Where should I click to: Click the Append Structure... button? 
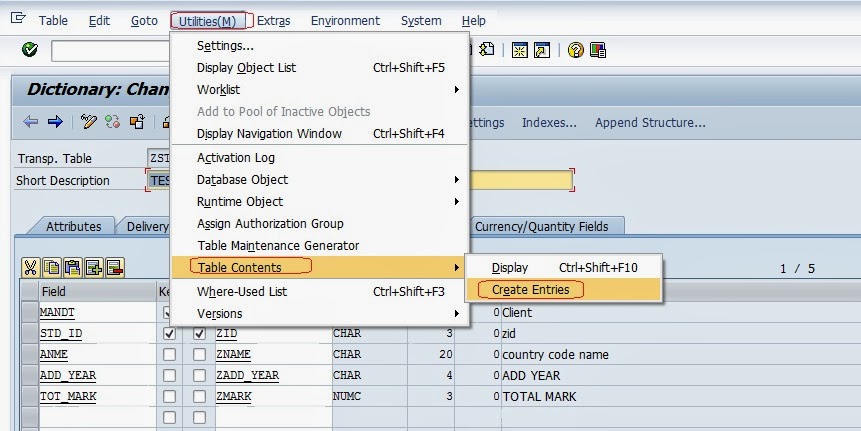coord(650,123)
